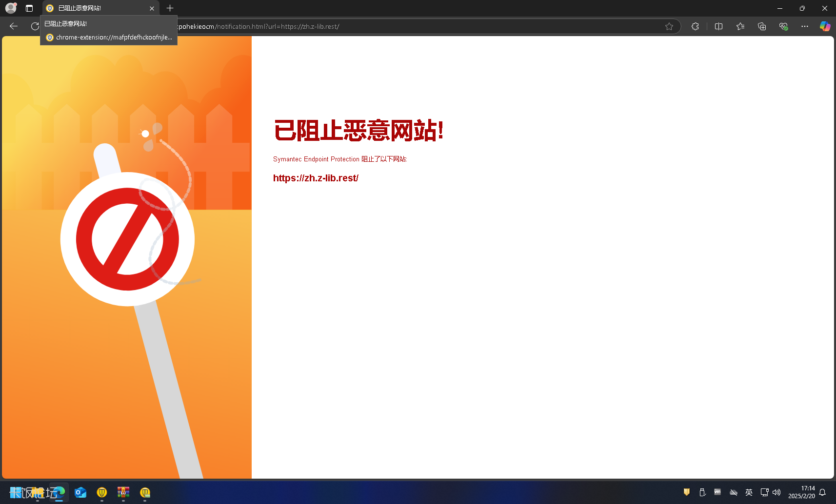Select the 已阻止恶意网站! browser tab
836x504 pixels.
(101, 8)
